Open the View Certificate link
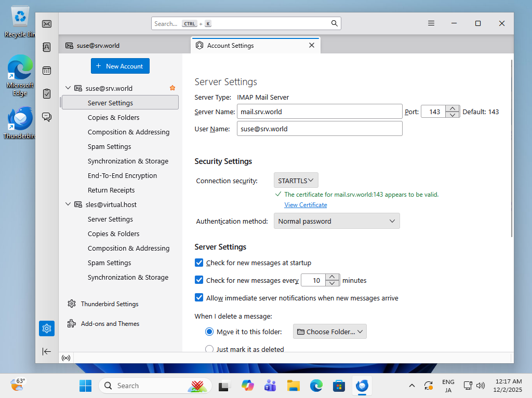The width and height of the screenshot is (532, 398). pos(305,205)
